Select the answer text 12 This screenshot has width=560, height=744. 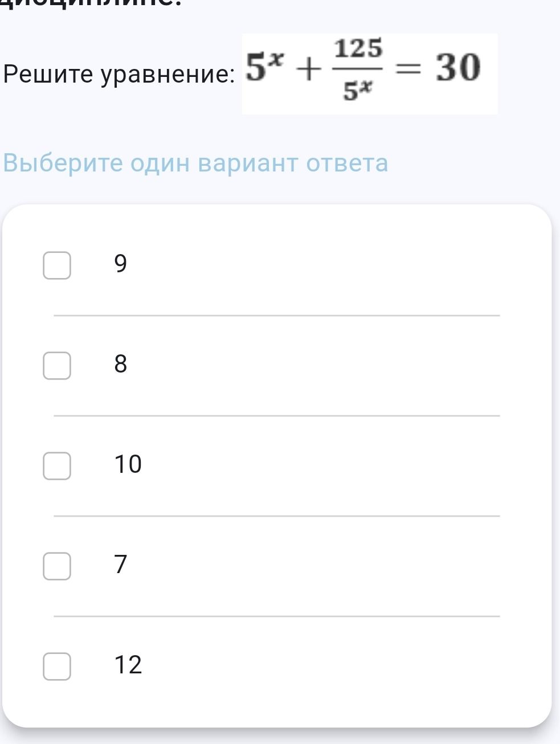(128, 664)
